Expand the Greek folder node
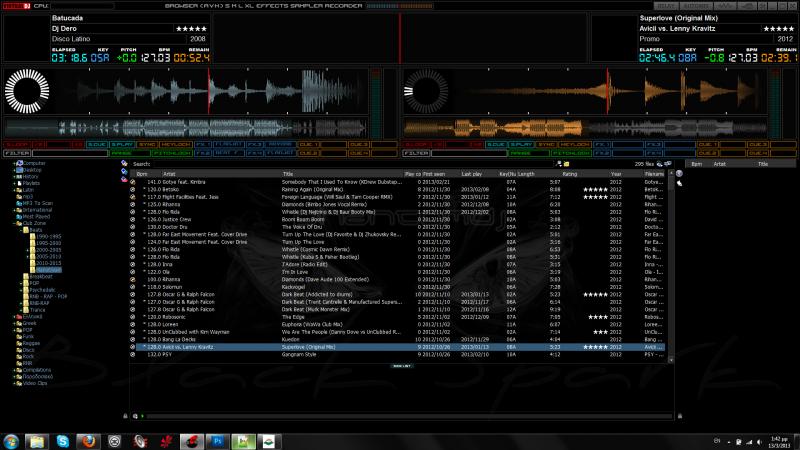Viewport: 800px width, 450px height. (x=14, y=323)
